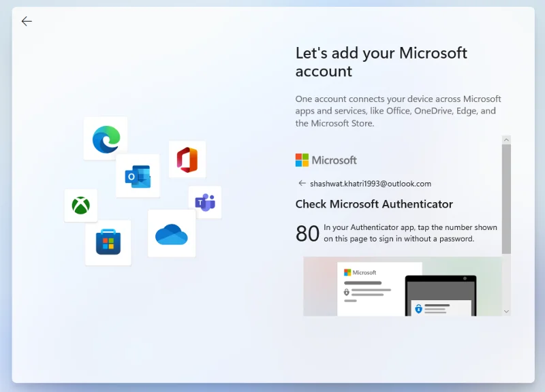This screenshot has height=392, width=545.
Task: Click the four-square Microsoft logo
Action: [302, 160]
